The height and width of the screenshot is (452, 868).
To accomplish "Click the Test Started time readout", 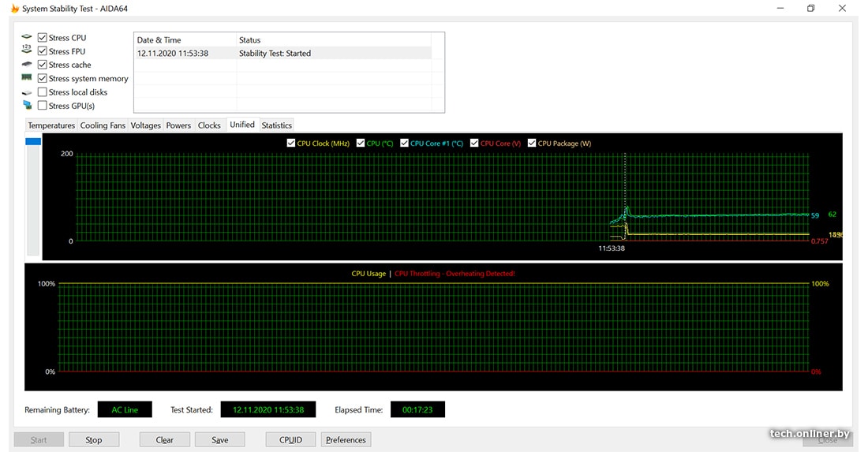I will pos(268,409).
